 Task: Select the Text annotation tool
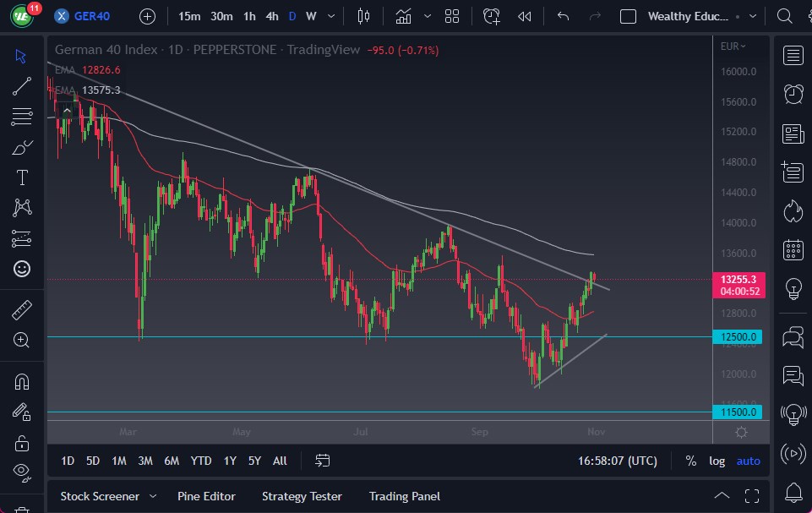[21, 177]
